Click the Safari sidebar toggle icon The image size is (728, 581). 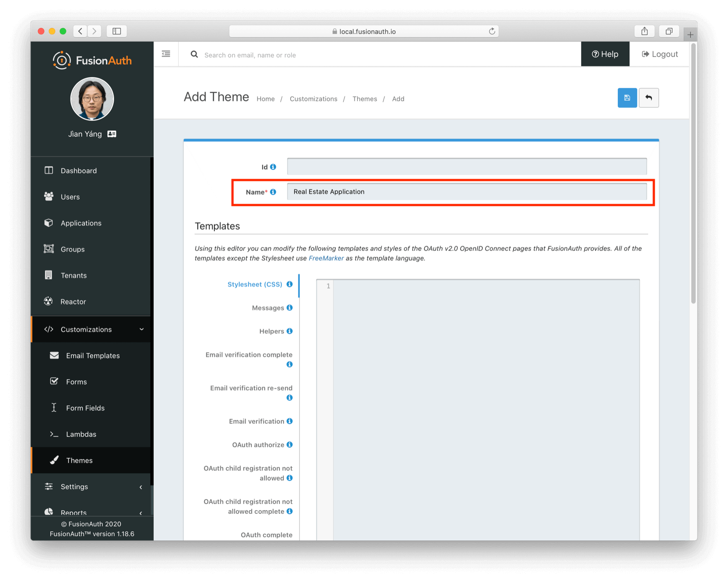[x=117, y=31]
